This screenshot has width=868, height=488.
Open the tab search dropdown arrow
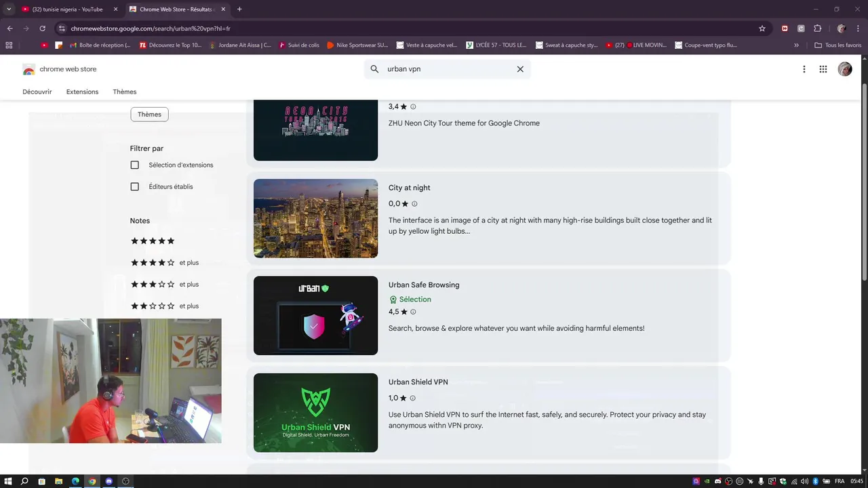(8, 9)
